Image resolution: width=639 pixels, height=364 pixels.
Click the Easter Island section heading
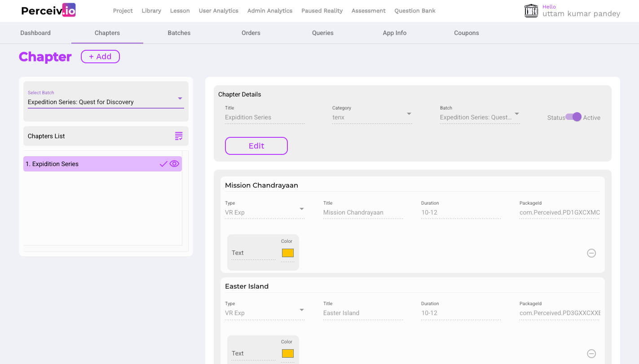point(247,286)
